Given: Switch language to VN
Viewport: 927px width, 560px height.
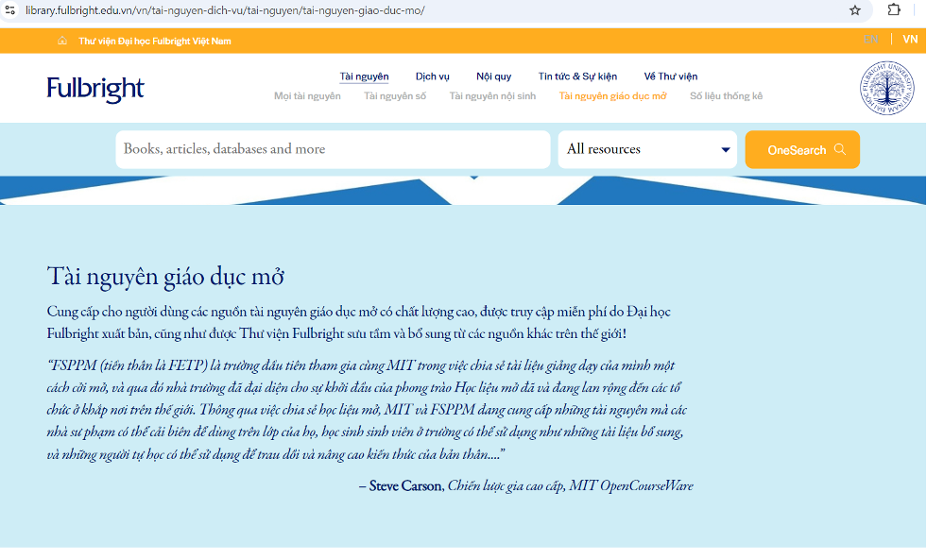Looking at the screenshot, I should [910, 40].
